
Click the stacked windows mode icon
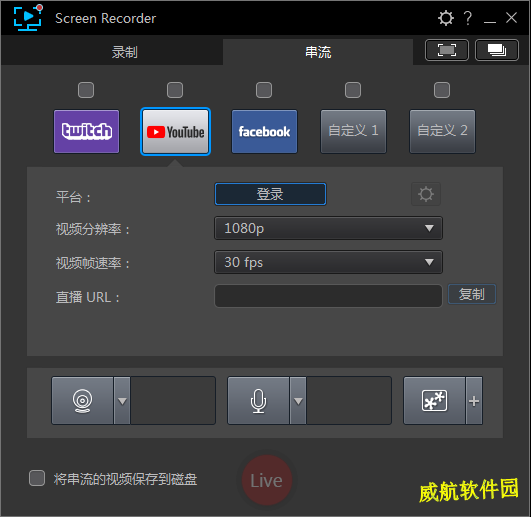(x=497, y=50)
